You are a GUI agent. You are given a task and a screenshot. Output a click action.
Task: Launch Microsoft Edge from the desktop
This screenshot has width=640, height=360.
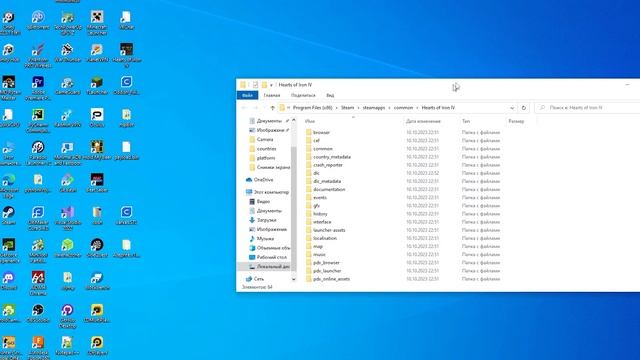coord(9,186)
